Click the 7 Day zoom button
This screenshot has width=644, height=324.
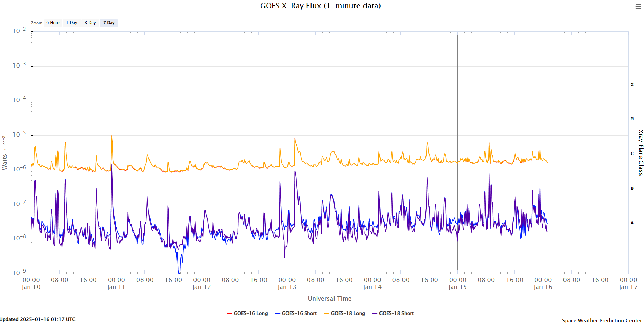pyautogui.click(x=109, y=23)
